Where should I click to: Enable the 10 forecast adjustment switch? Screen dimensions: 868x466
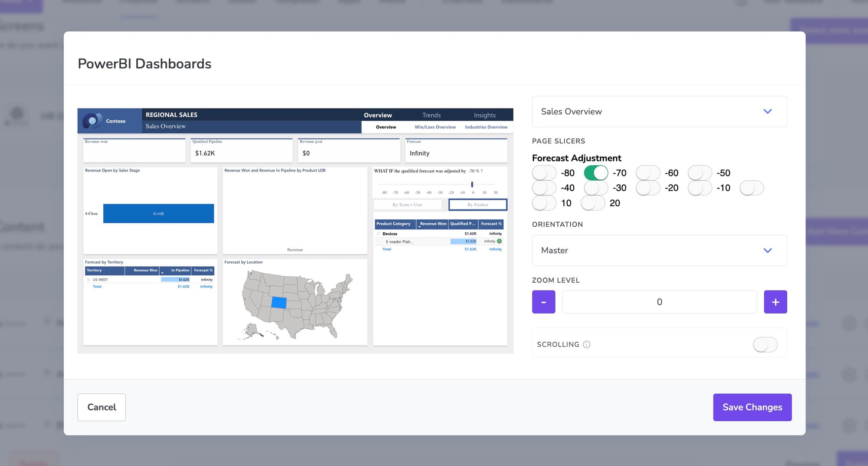pos(544,203)
